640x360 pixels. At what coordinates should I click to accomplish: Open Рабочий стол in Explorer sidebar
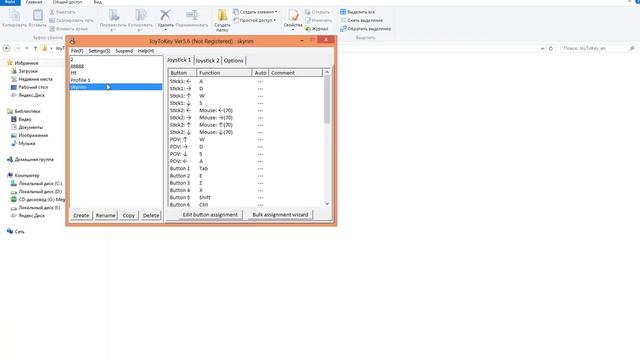(33, 87)
